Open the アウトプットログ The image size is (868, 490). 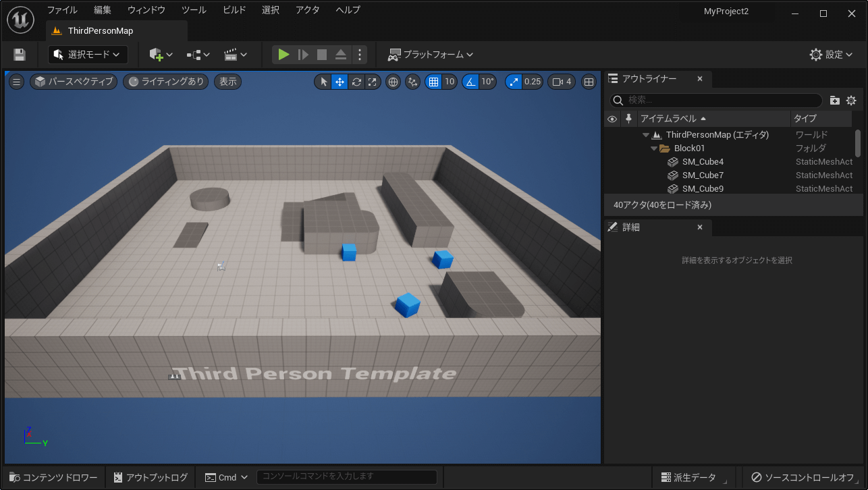tap(151, 477)
